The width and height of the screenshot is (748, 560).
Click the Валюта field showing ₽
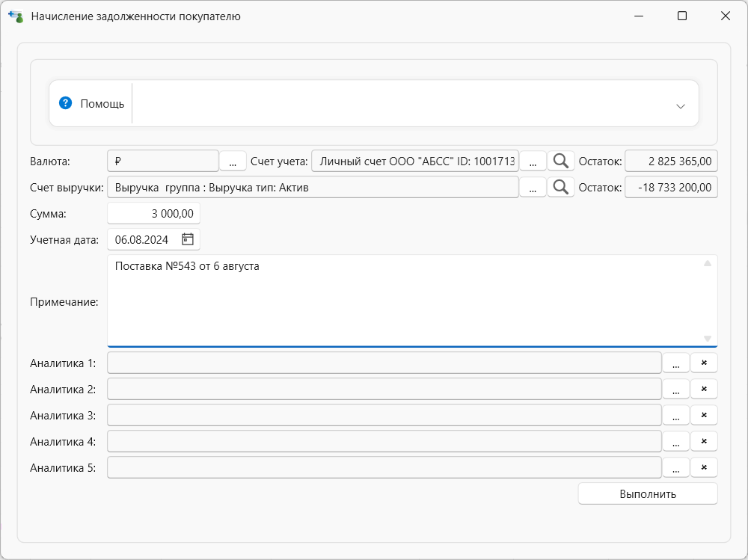[x=163, y=161]
